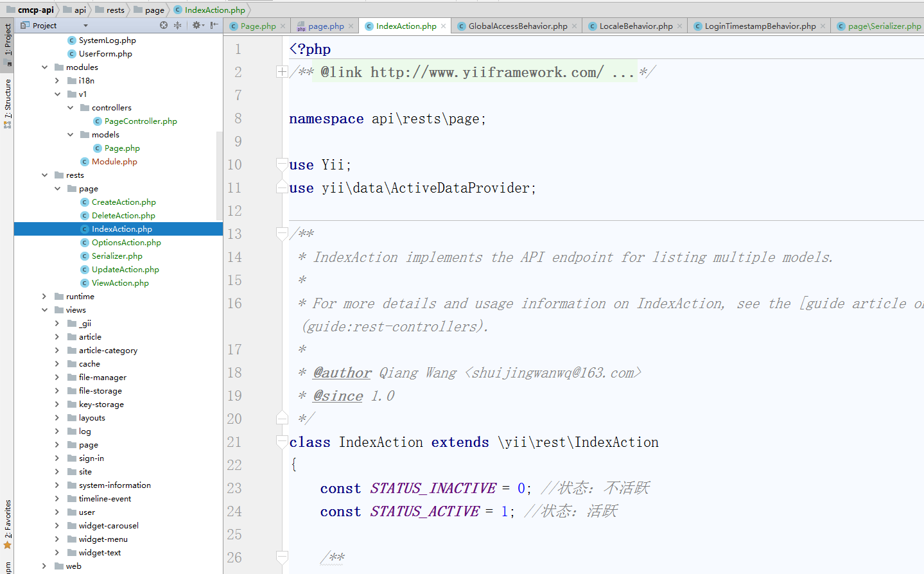
Task: Close the GlobalAccessBehavior.php editor tab
Action: point(574,26)
